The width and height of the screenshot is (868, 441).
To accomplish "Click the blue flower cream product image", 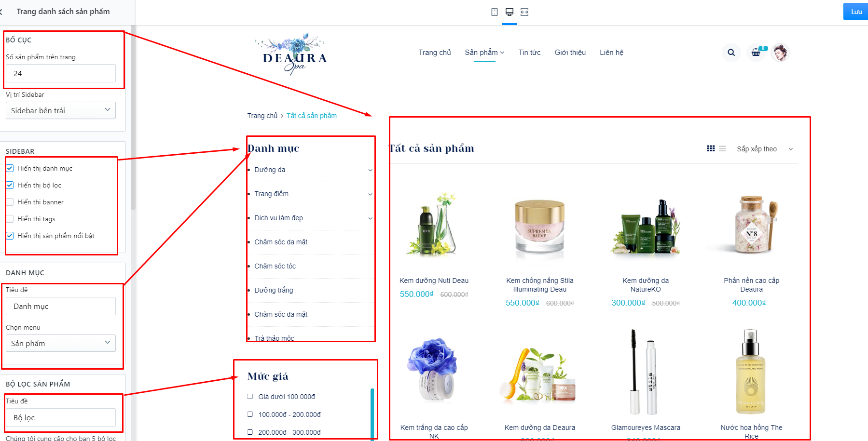I will tap(433, 369).
